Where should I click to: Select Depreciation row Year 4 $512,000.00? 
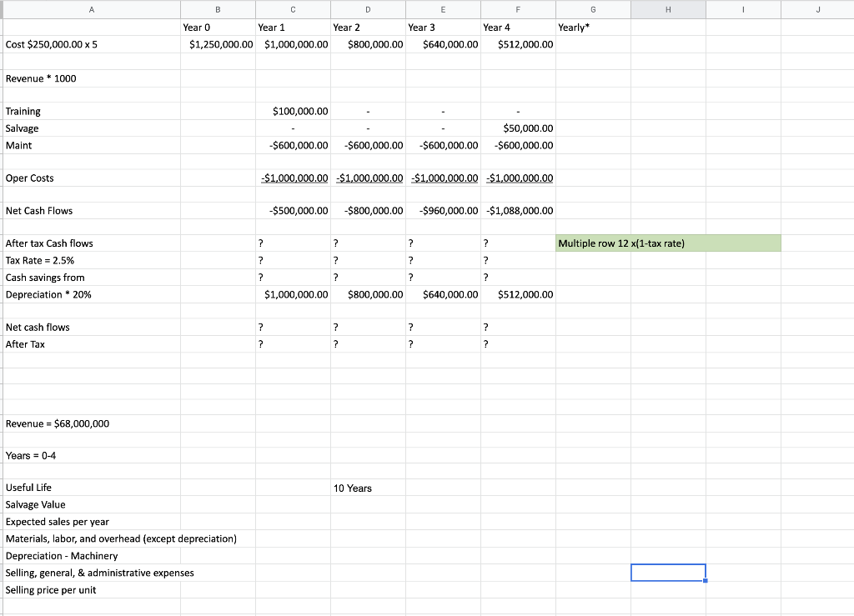519,294
